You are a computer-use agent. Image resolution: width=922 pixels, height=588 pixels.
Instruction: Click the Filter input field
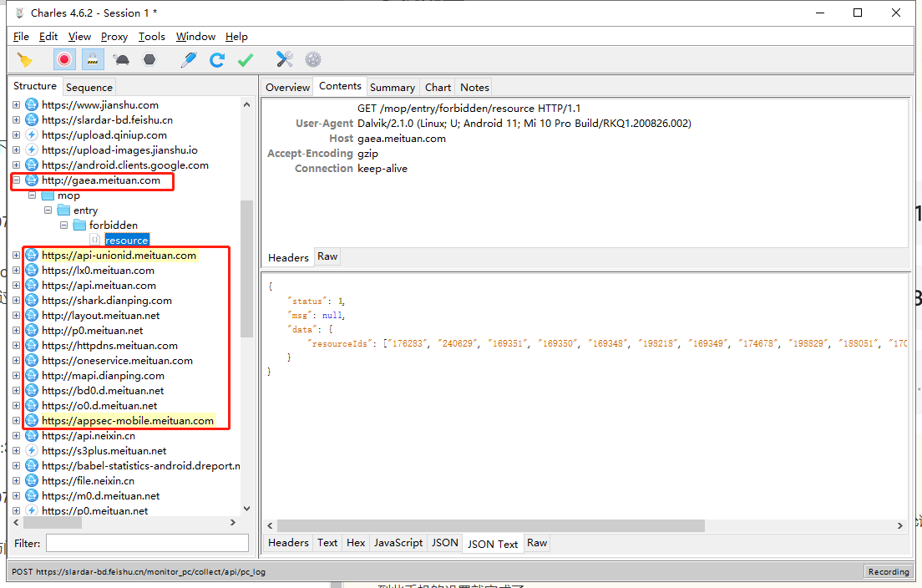pos(147,543)
